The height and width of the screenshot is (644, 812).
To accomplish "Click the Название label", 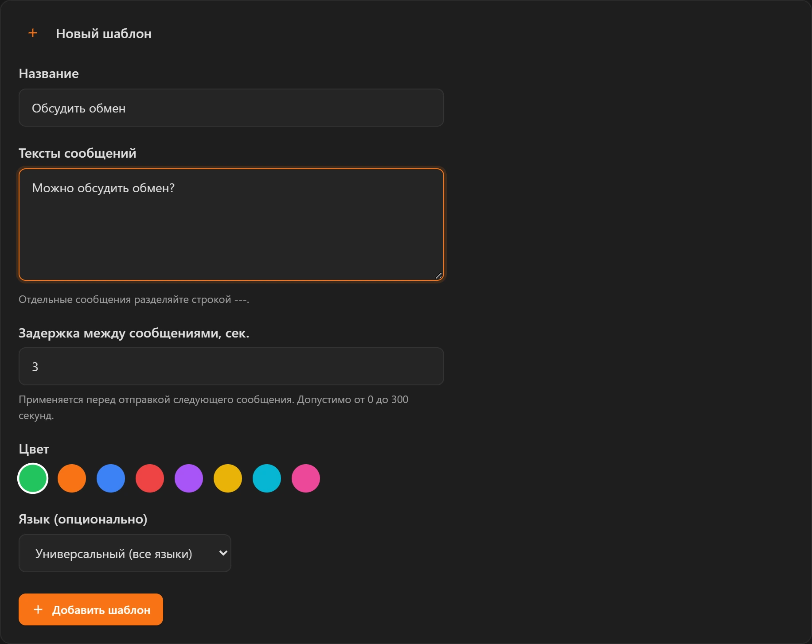I will [49, 74].
